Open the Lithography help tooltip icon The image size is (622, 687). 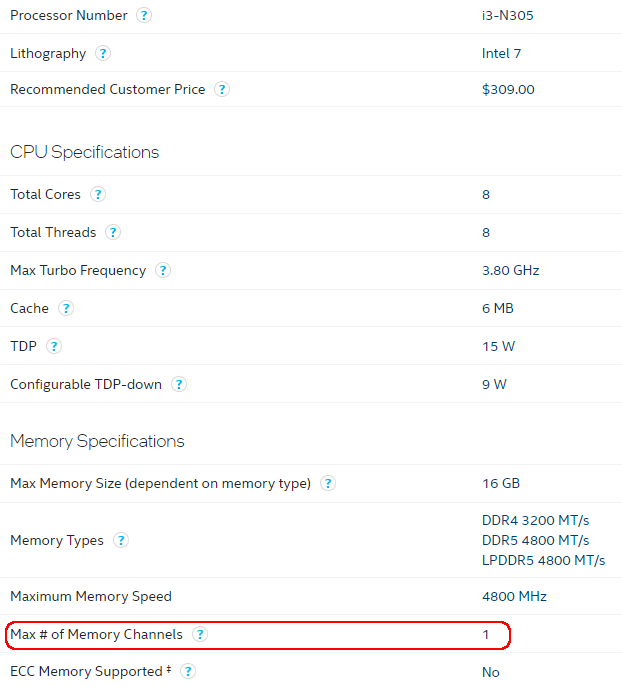(x=102, y=53)
